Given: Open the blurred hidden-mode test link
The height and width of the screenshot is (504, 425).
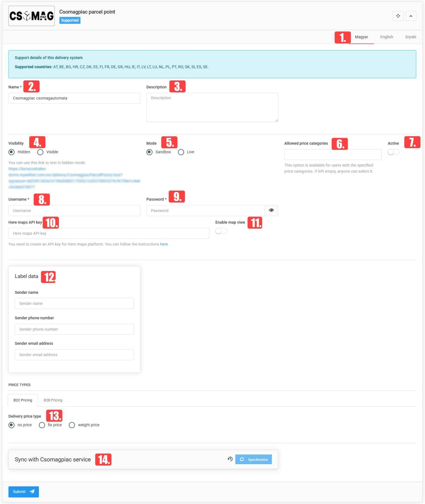Looking at the screenshot, I should [74, 178].
